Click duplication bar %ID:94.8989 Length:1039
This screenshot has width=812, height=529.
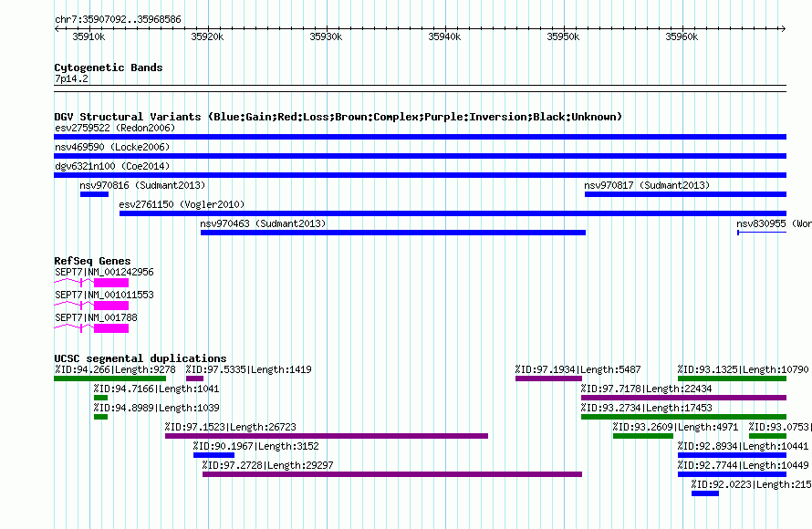pos(100,417)
